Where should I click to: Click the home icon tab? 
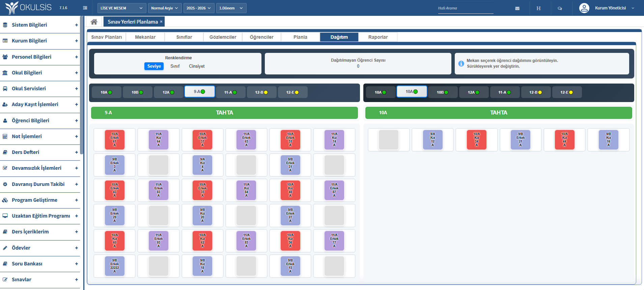94,22
